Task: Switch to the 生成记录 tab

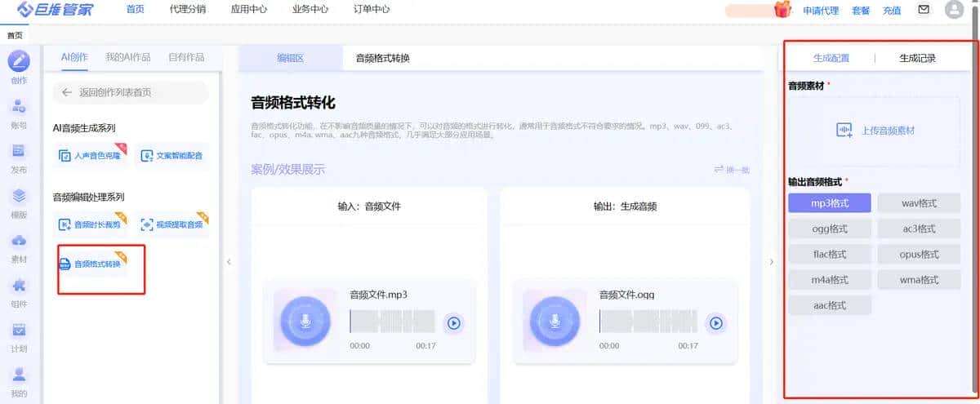Action: [x=917, y=58]
